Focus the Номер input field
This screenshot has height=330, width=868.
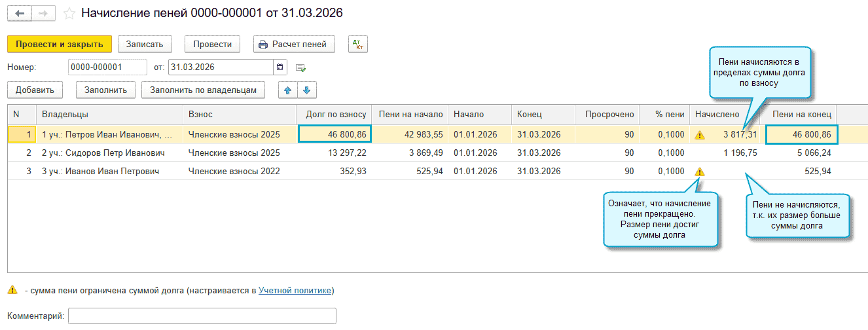click(107, 67)
